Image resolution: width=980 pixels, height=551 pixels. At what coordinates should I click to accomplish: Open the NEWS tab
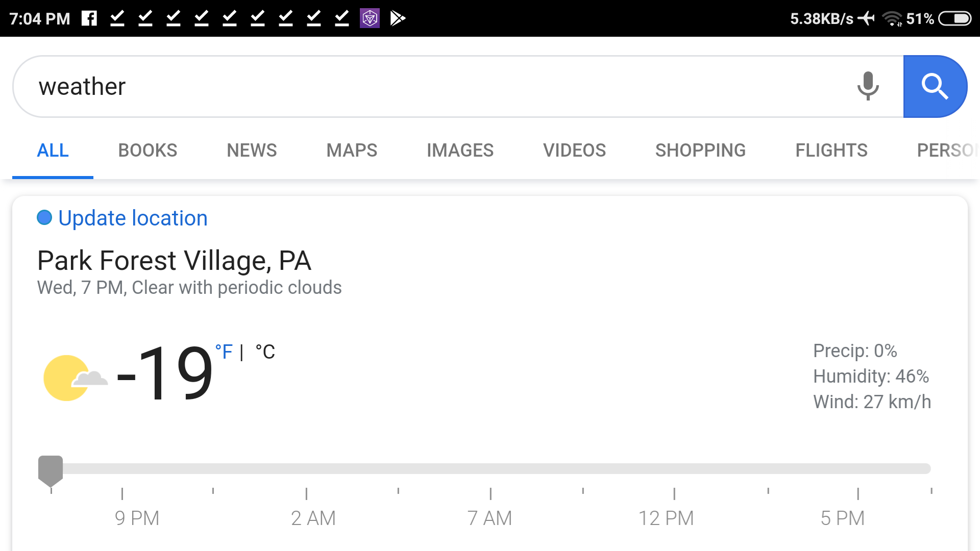click(x=252, y=151)
